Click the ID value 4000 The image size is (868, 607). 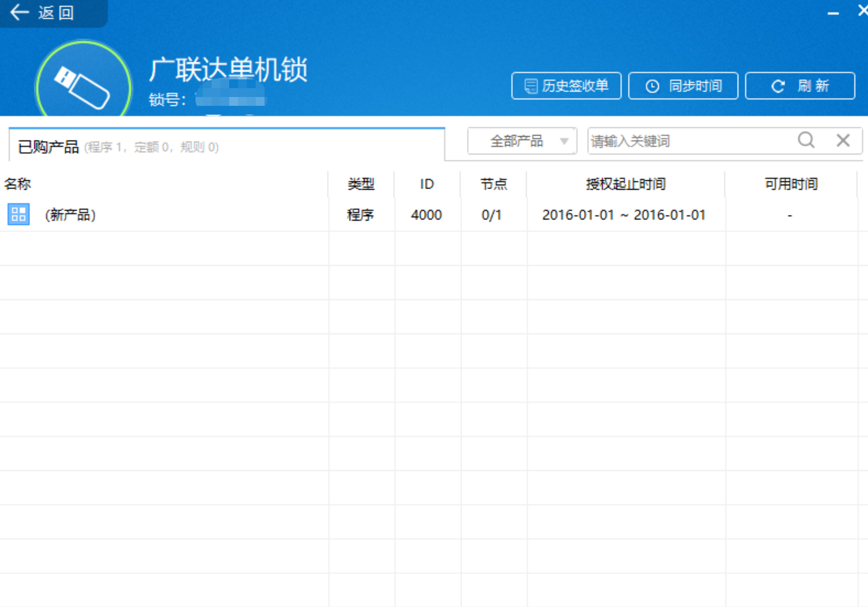coord(427,215)
